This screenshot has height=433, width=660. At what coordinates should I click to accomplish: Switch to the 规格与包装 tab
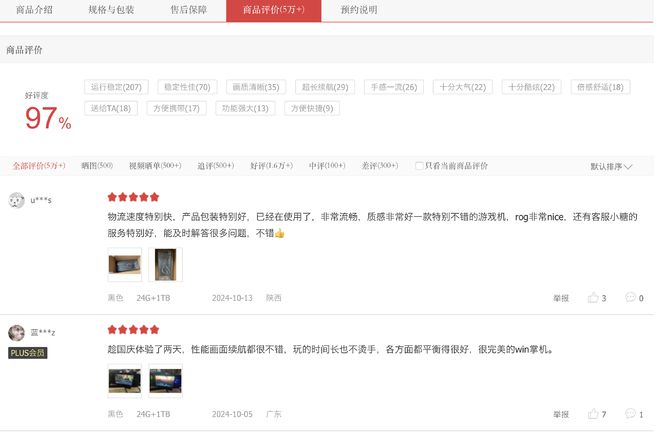[113, 10]
